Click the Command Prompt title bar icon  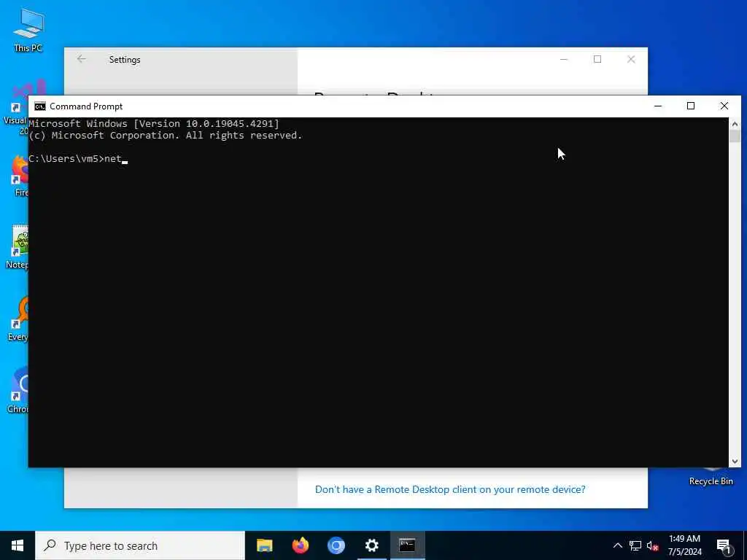point(40,106)
